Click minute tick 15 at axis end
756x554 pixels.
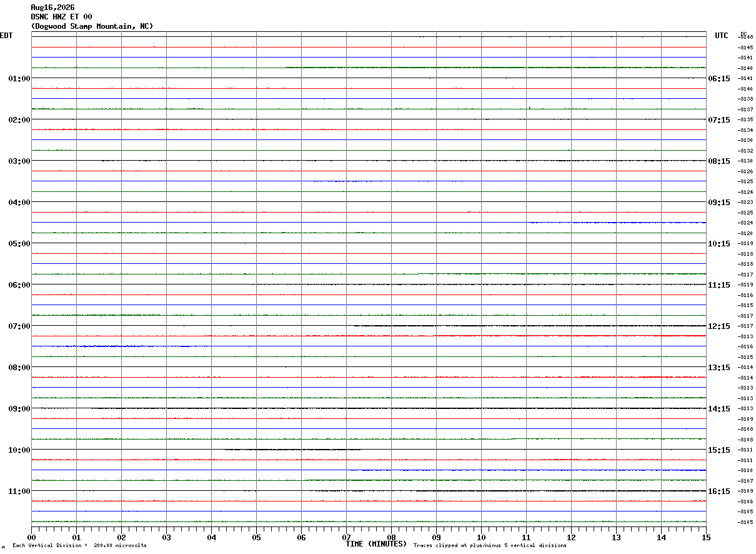pos(706,537)
